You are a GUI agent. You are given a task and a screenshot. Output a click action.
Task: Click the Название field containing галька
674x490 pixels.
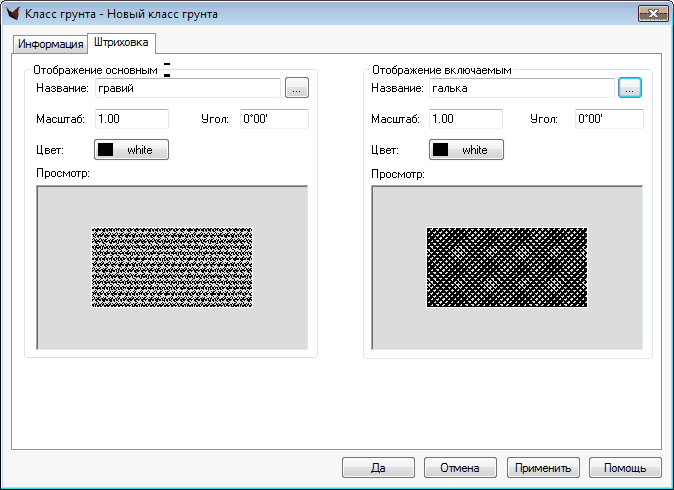point(521,88)
